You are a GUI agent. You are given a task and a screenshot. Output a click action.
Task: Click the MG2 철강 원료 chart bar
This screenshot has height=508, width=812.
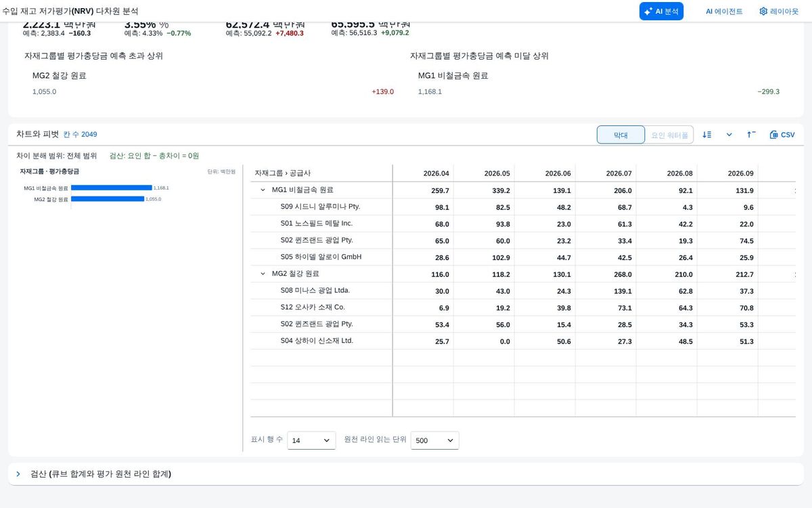tap(108, 199)
